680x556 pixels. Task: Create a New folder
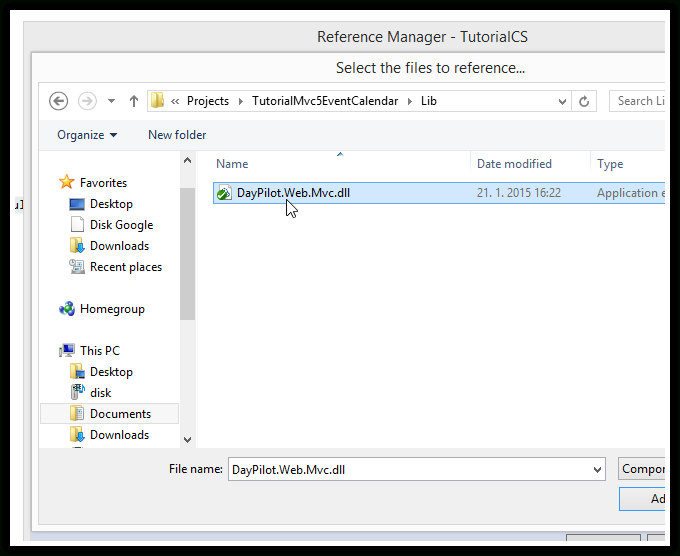(177, 135)
